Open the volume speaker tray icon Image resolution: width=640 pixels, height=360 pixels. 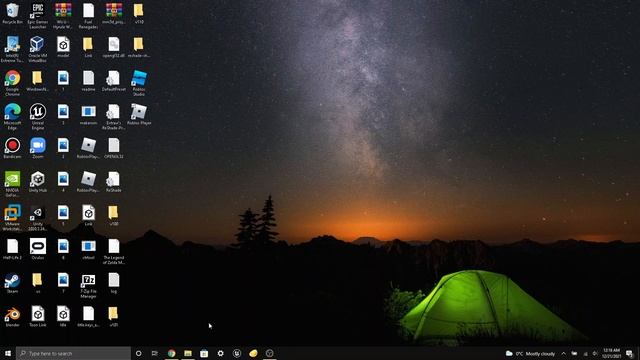click(595, 353)
